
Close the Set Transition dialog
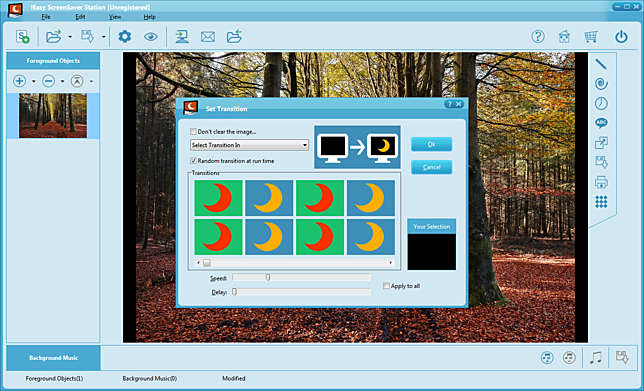click(459, 104)
